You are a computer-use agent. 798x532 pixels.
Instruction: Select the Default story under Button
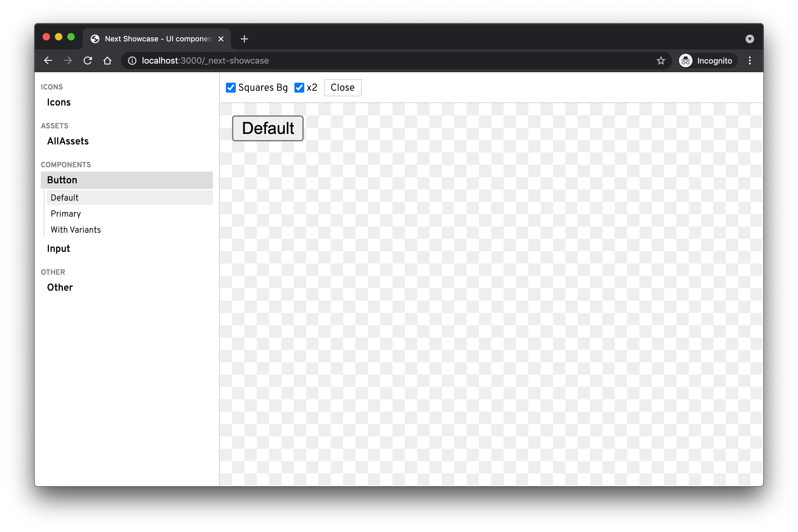[130, 197]
